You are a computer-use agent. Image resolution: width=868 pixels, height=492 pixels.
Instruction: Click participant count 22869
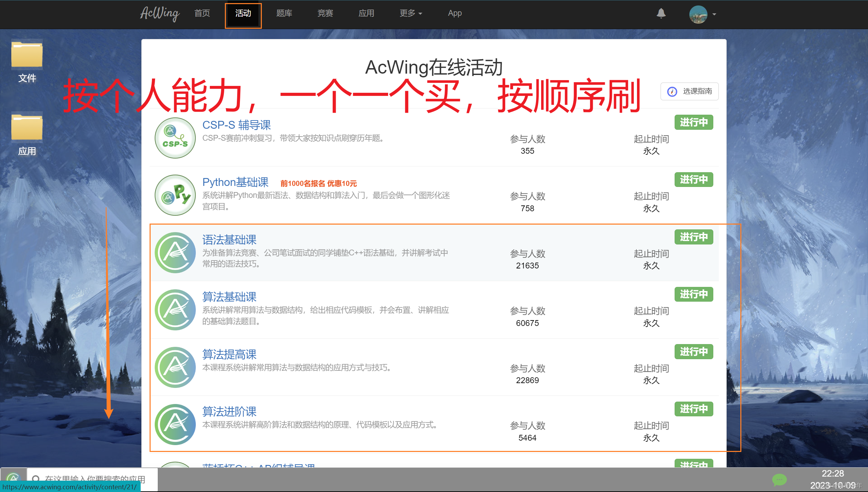[x=527, y=380]
